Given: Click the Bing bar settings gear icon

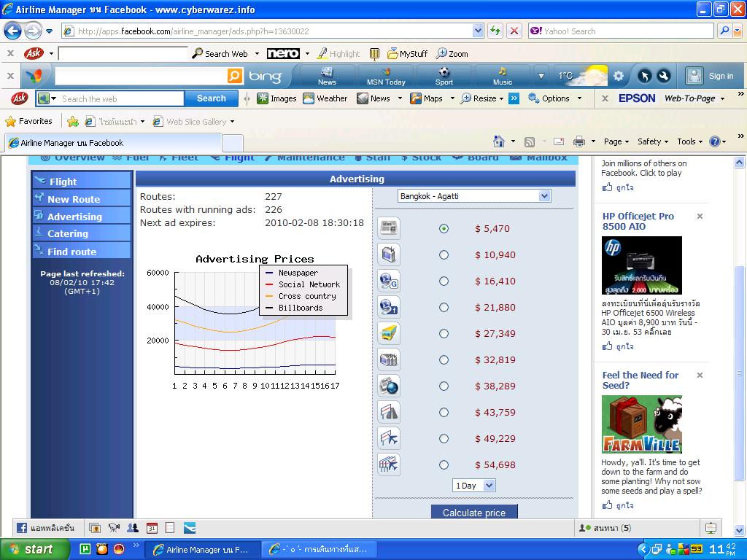Looking at the screenshot, I should click(x=619, y=76).
